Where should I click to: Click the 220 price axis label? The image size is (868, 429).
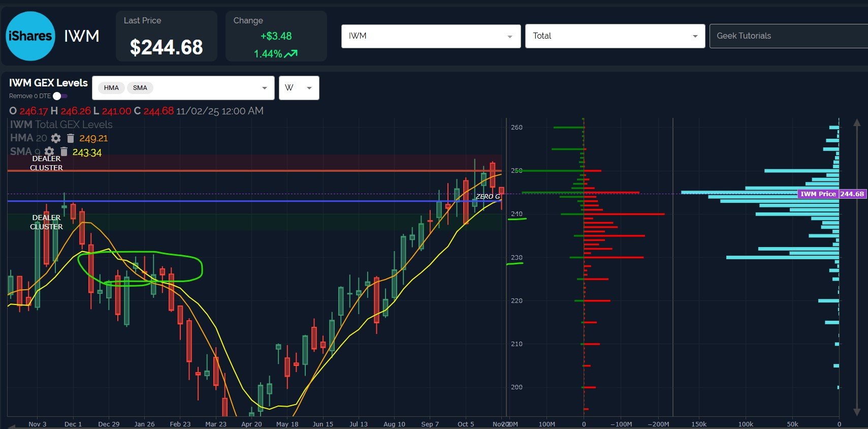point(517,301)
